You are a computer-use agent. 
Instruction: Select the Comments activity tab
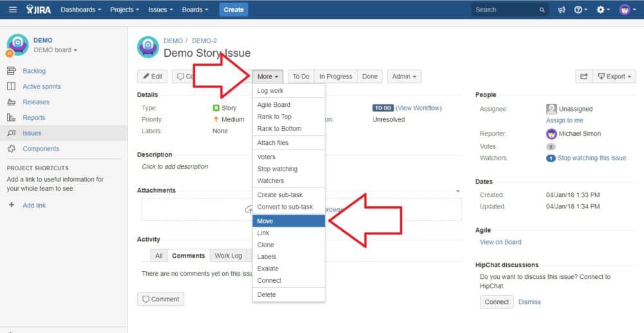(x=189, y=256)
